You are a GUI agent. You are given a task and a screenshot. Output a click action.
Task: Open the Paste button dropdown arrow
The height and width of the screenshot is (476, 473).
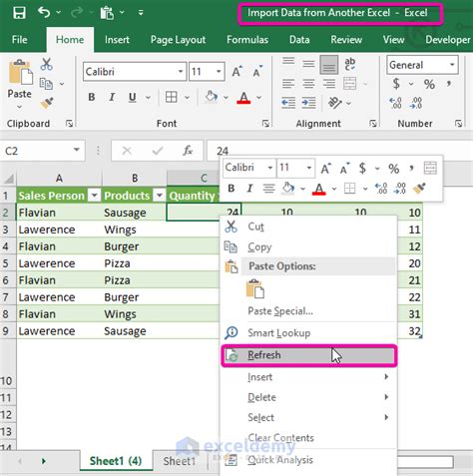pyautogui.click(x=19, y=107)
